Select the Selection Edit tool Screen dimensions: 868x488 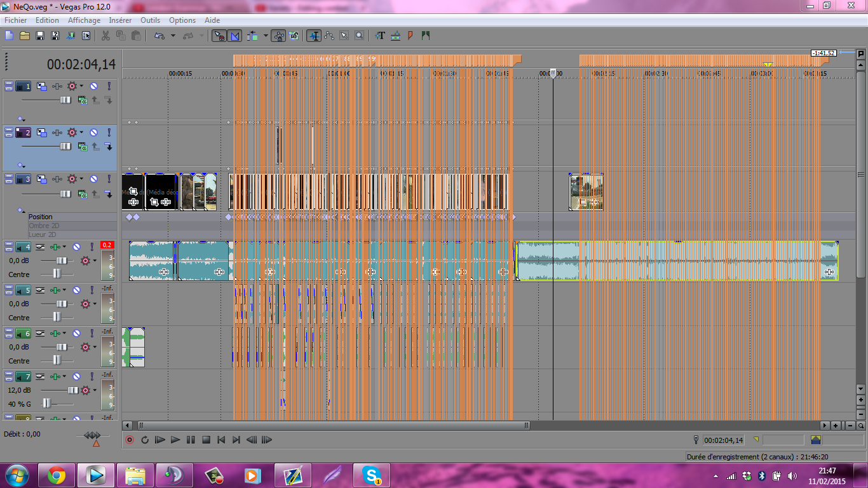tap(344, 36)
